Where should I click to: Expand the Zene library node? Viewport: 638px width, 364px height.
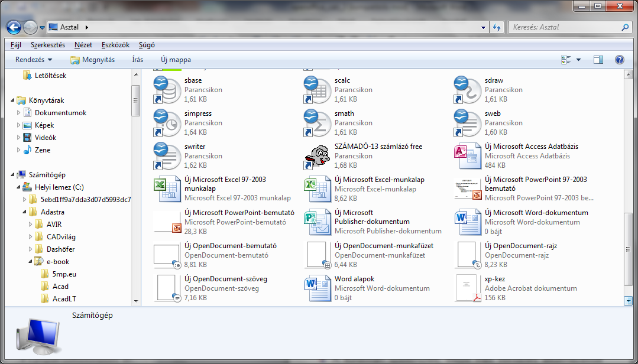[x=18, y=150]
